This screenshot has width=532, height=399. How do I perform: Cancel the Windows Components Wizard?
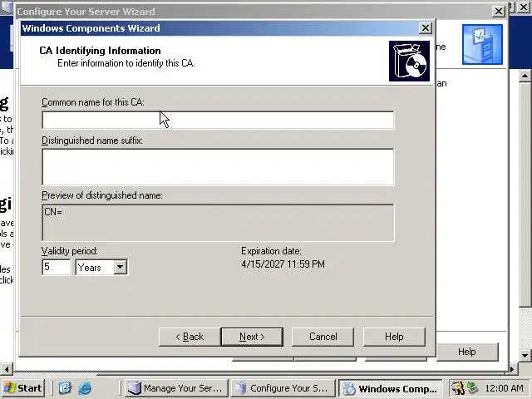click(323, 337)
